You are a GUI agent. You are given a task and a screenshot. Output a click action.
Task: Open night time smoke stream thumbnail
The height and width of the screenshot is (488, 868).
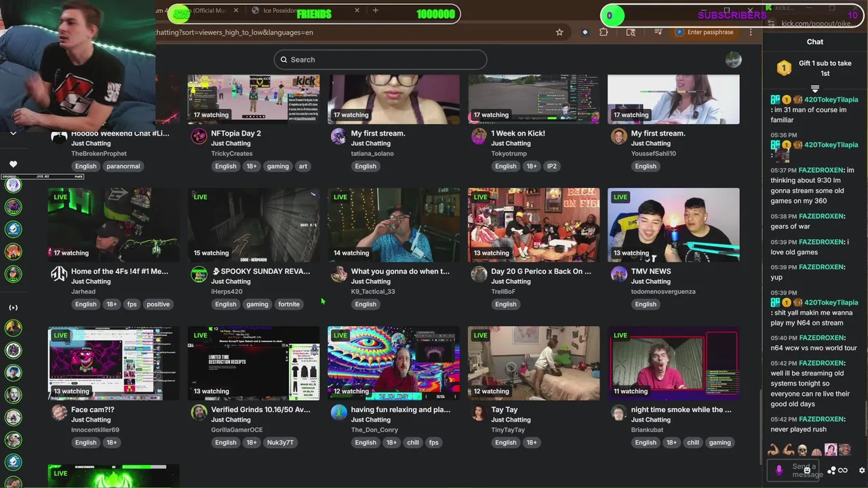(673, 363)
